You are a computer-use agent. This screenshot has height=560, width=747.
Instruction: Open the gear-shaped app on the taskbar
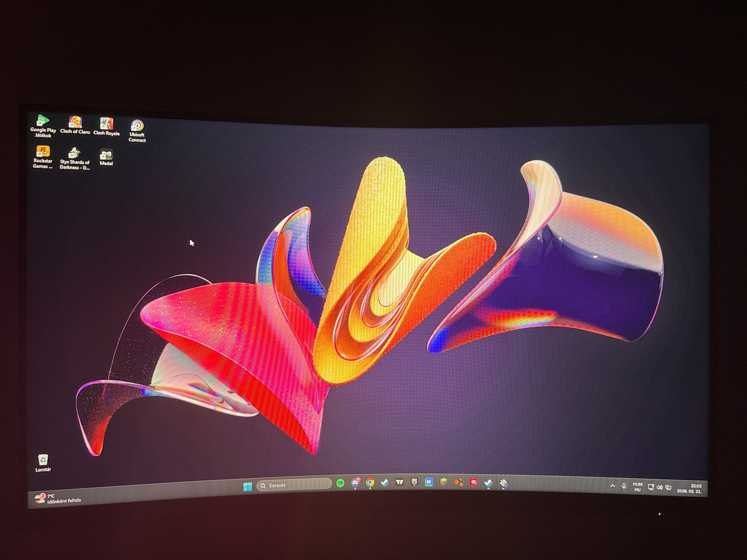(x=504, y=483)
